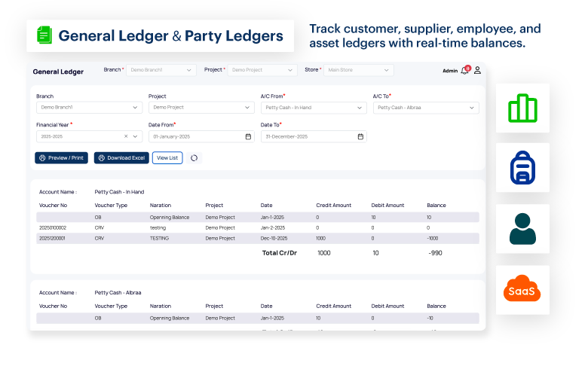Screen dimensions: 588x369
Task: Click the View List button
Action: [167, 158]
